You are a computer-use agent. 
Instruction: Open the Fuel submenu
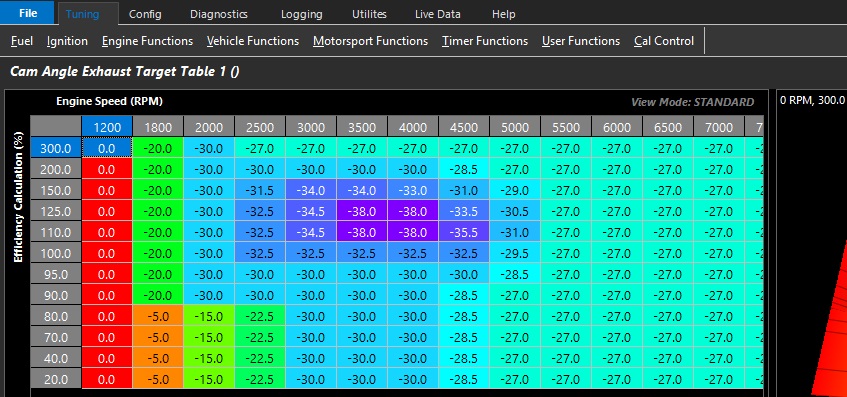click(x=22, y=41)
